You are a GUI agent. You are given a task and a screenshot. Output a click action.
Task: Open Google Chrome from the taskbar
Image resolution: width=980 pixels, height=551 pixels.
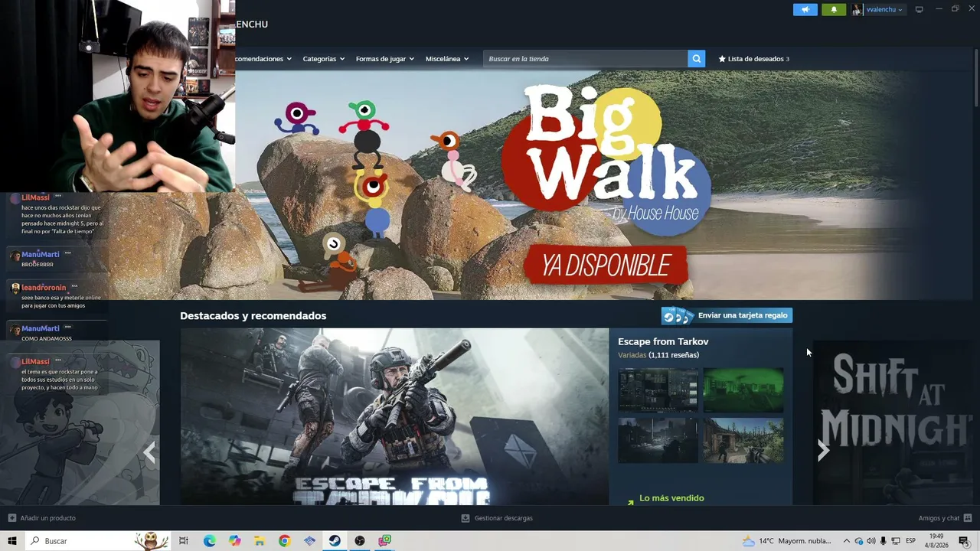tap(284, 541)
